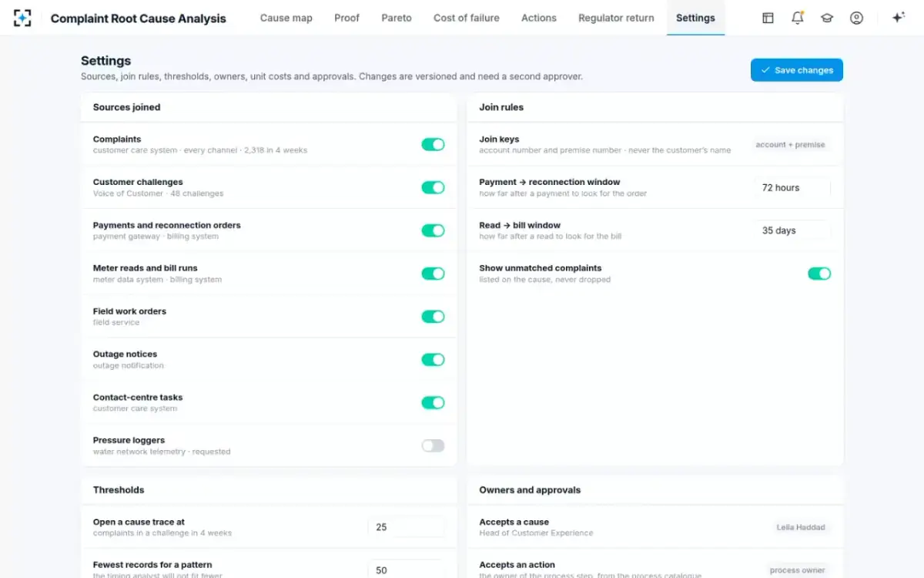Viewport: 924px width, 578px height.
Task: Click the account + premise join key chip
Action: pos(790,145)
